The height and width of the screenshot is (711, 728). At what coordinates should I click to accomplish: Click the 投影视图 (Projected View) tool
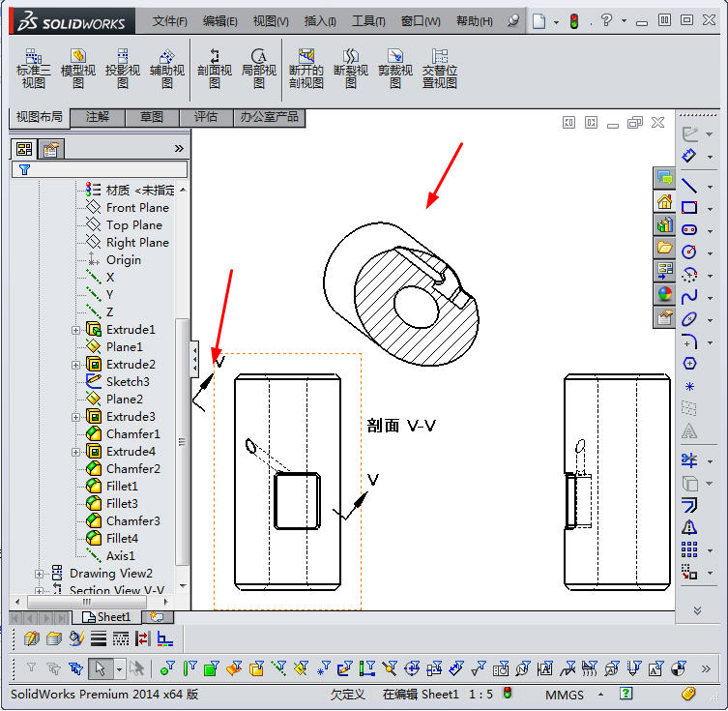coord(123,69)
